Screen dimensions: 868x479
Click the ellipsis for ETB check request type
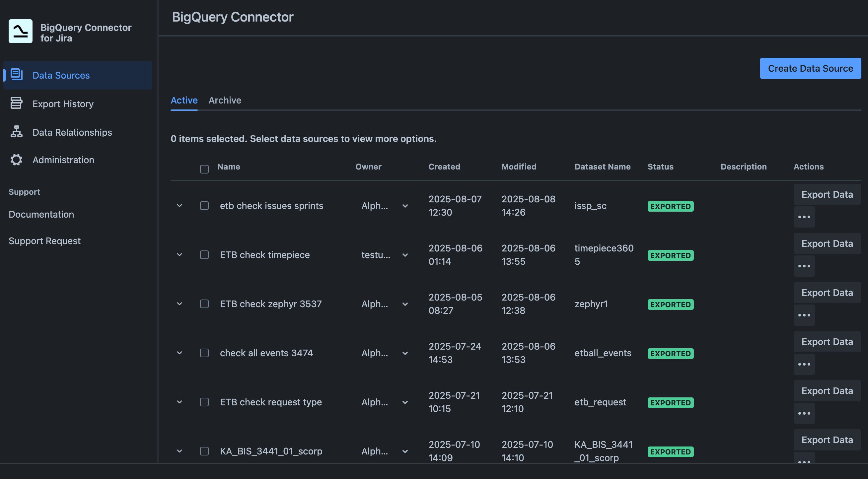pyautogui.click(x=804, y=413)
